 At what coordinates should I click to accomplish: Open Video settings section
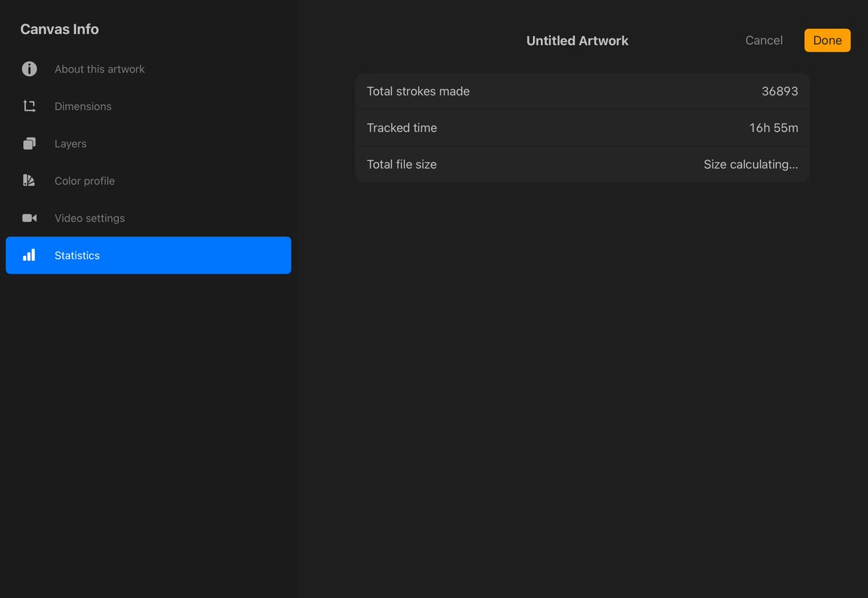[x=148, y=218]
